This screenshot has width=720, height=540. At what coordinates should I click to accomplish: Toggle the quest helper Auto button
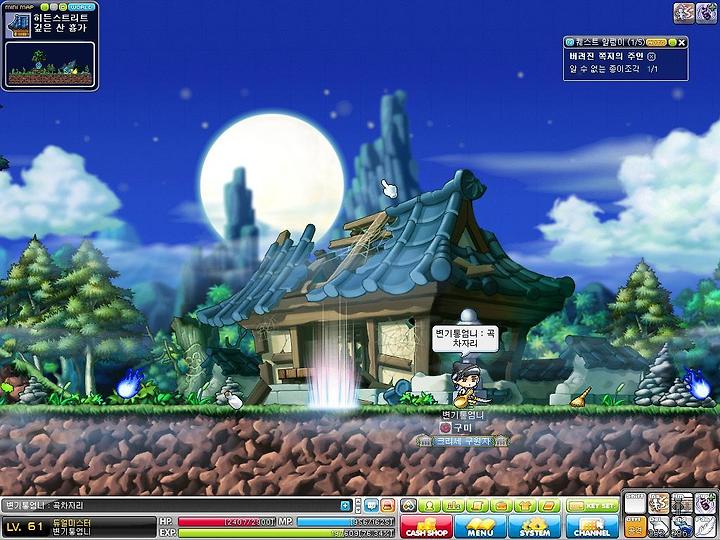point(656,42)
